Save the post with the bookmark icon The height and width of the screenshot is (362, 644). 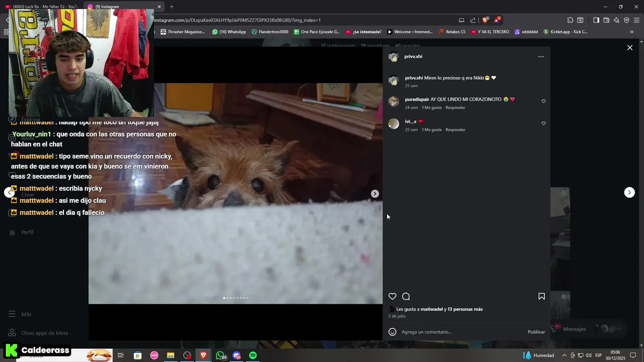[541, 297]
